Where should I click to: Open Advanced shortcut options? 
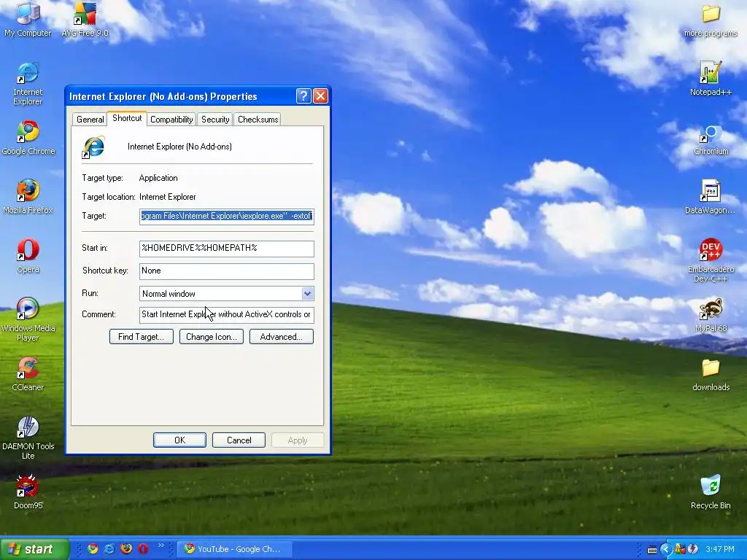281,337
